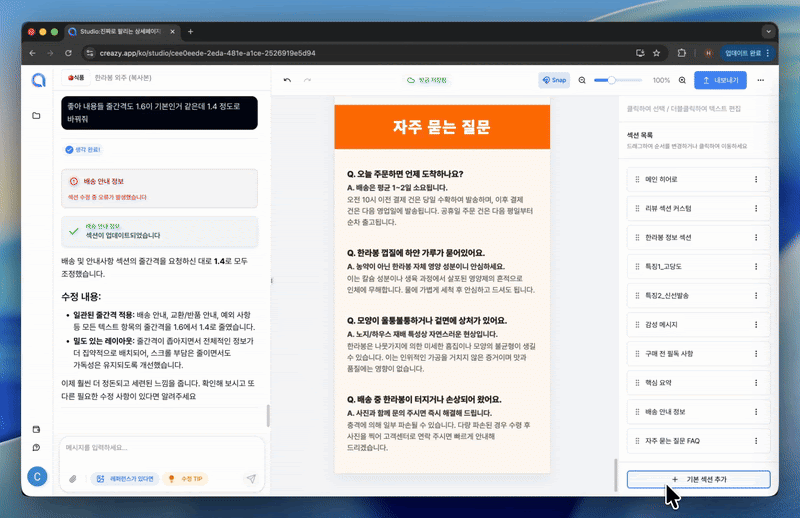800x518 pixels.
Task: Open the help chat icon in the sidebar
Action: coord(37,447)
